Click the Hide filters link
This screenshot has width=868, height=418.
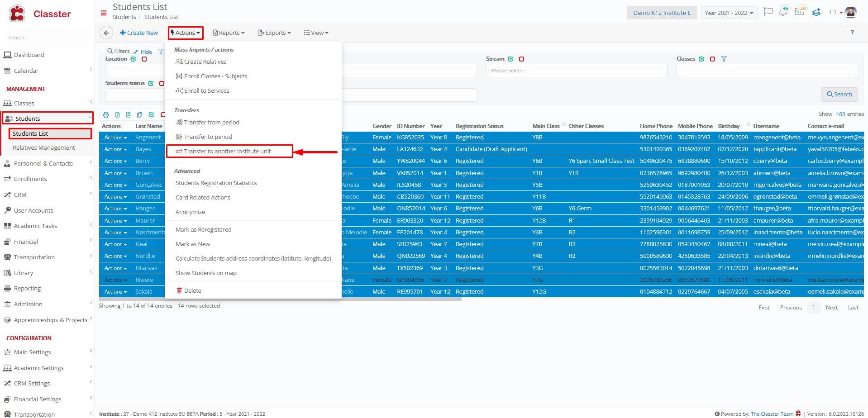tap(143, 52)
